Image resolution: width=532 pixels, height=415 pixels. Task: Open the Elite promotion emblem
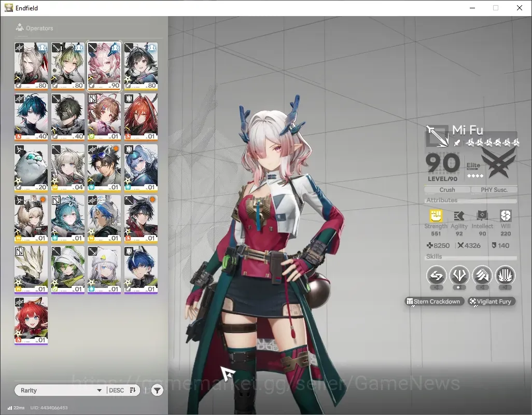pyautogui.click(x=498, y=162)
